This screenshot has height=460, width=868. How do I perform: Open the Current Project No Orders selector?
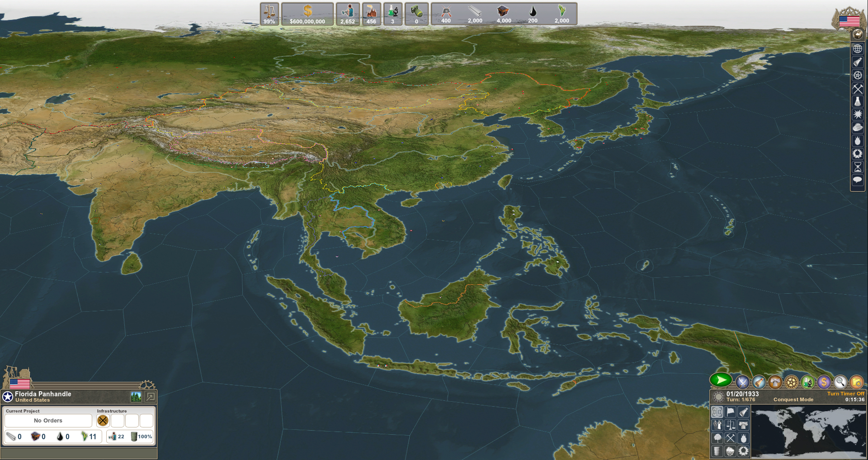coord(47,420)
